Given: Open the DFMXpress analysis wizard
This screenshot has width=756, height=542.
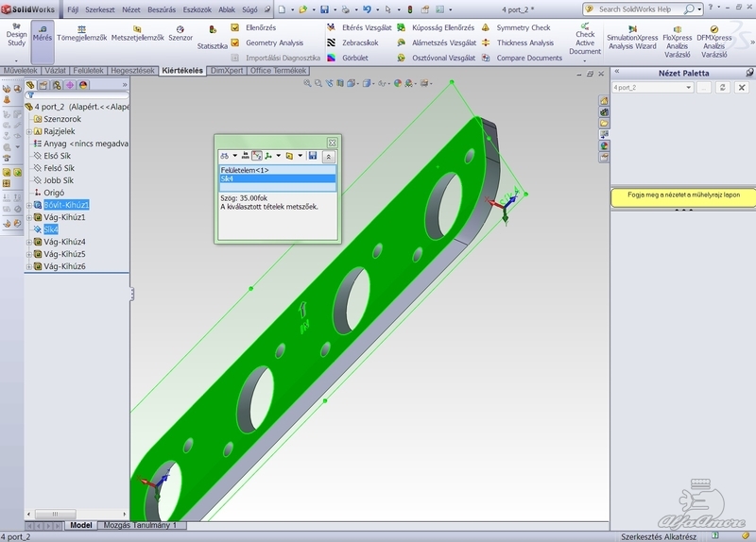Looking at the screenshot, I should 713,40.
